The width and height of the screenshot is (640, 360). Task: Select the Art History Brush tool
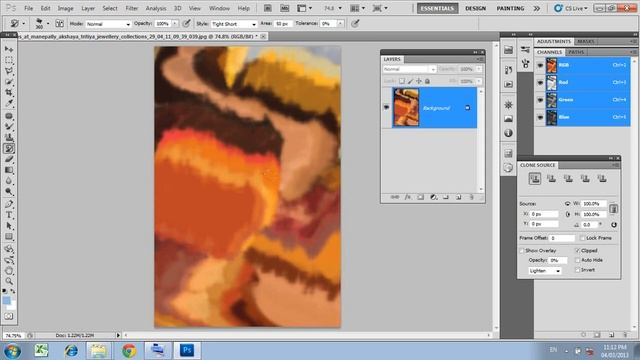point(9,149)
